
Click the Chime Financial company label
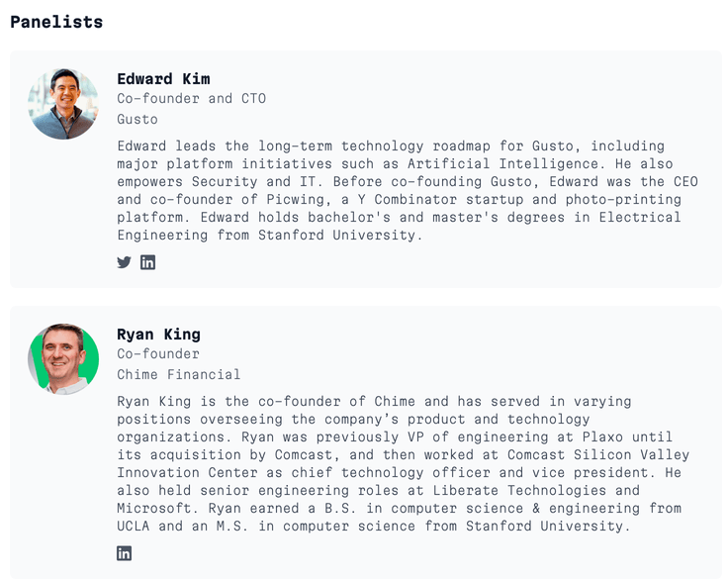pyautogui.click(x=178, y=375)
